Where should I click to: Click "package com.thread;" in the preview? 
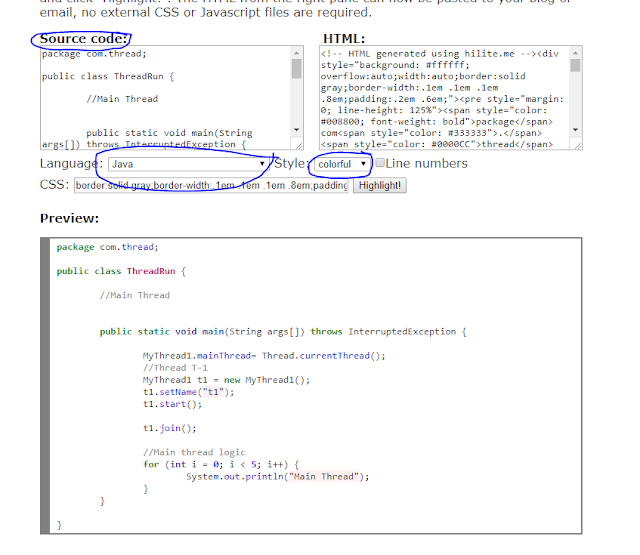coord(107,247)
